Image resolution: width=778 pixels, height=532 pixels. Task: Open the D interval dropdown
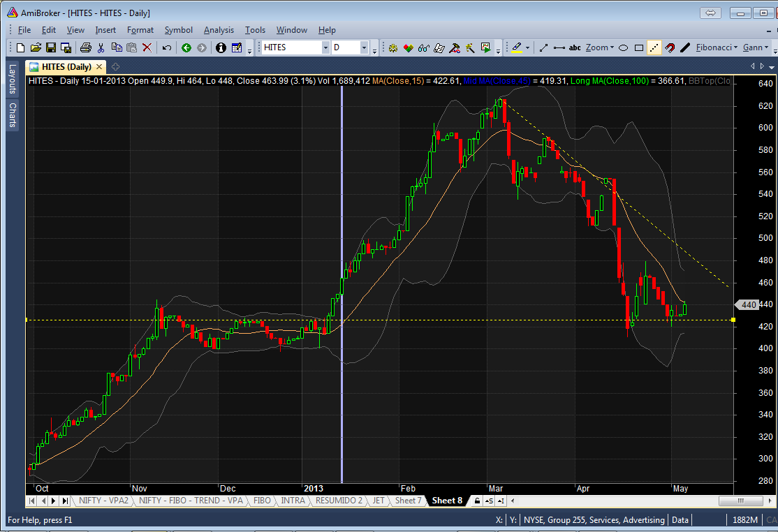pyautogui.click(x=364, y=48)
